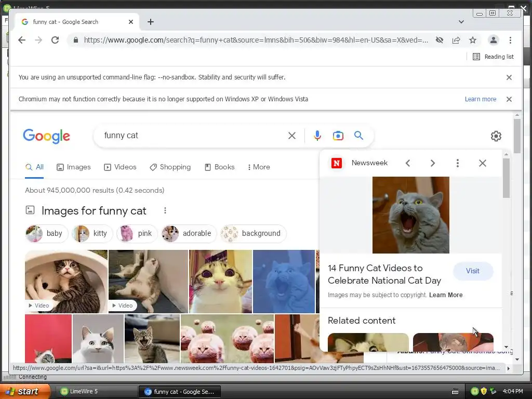
Task: Filter images by adorable chip
Action: 189,233
